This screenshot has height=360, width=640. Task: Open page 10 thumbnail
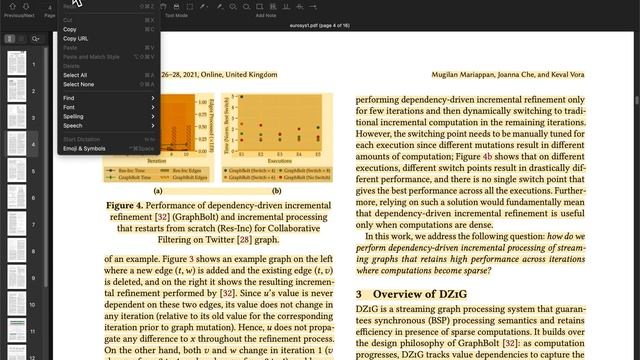pos(17,304)
